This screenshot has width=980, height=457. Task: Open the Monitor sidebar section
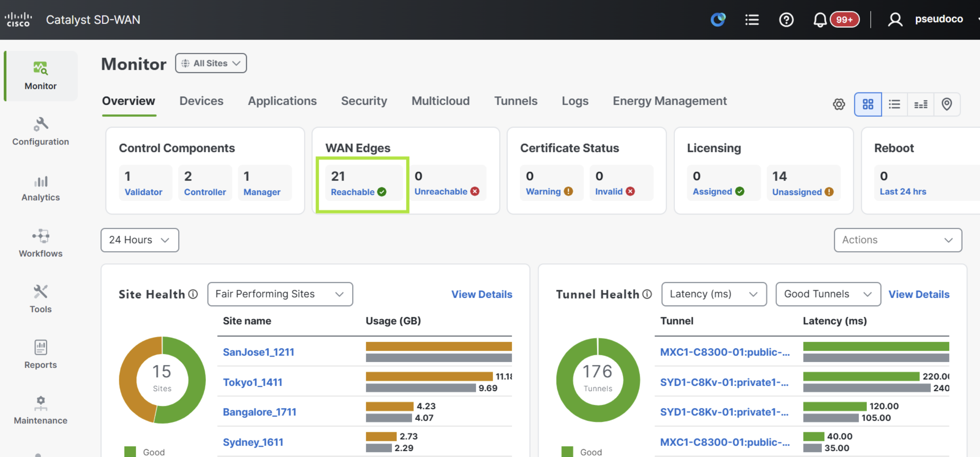tap(41, 76)
